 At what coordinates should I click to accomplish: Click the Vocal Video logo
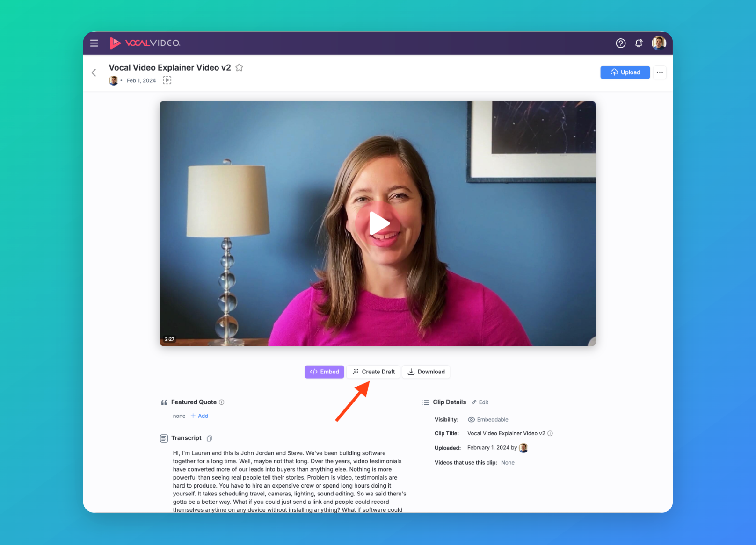[x=145, y=43]
